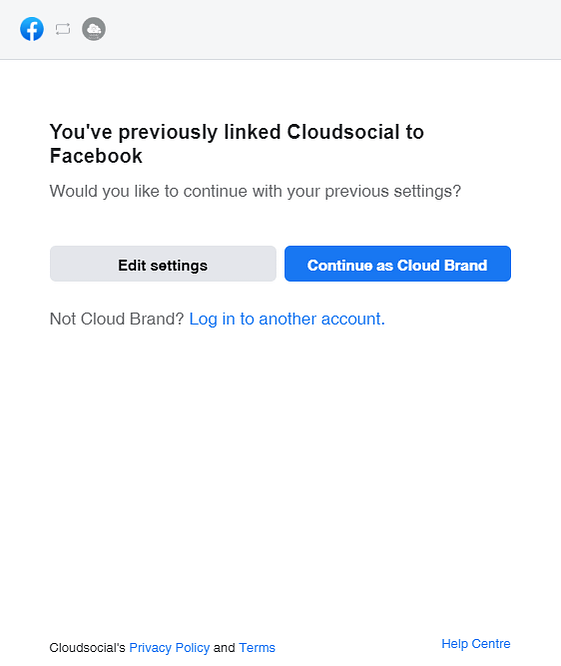Open the Help Centre

pyautogui.click(x=476, y=643)
